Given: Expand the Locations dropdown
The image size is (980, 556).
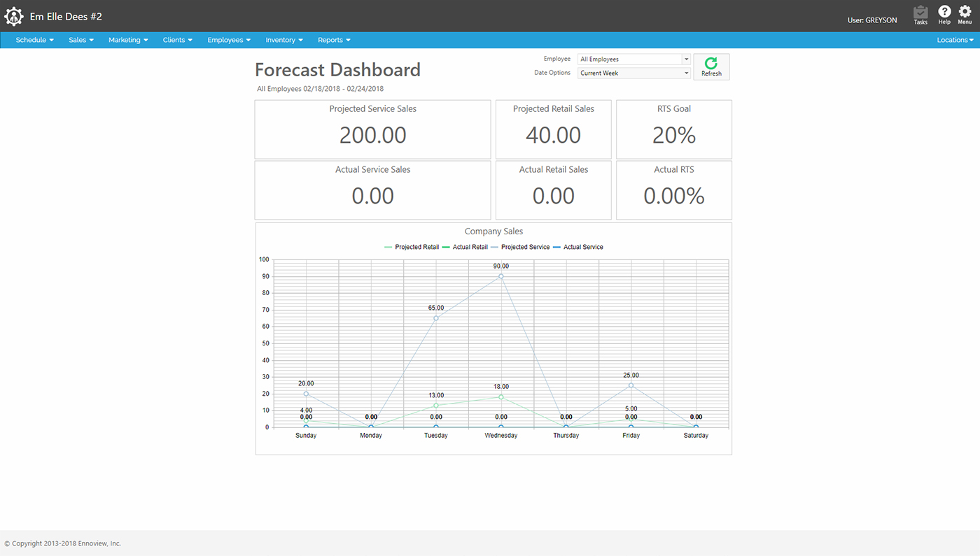Looking at the screenshot, I should (x=955, y=40).
